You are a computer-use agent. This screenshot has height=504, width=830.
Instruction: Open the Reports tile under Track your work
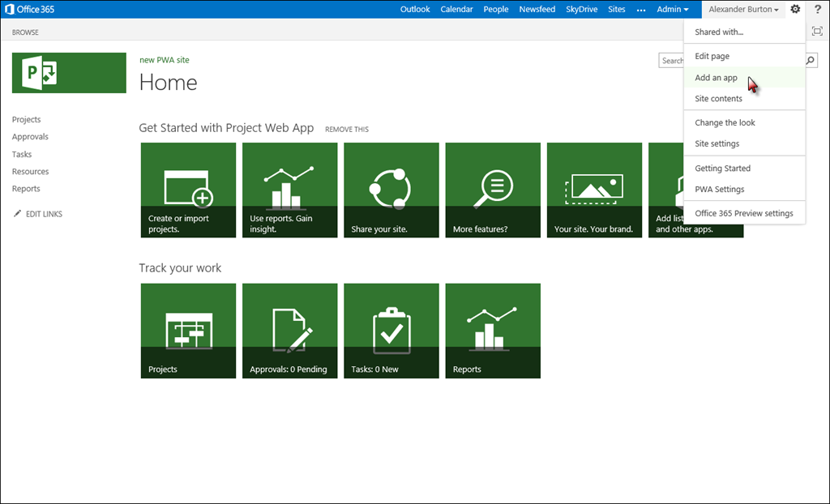pos(494,331)
